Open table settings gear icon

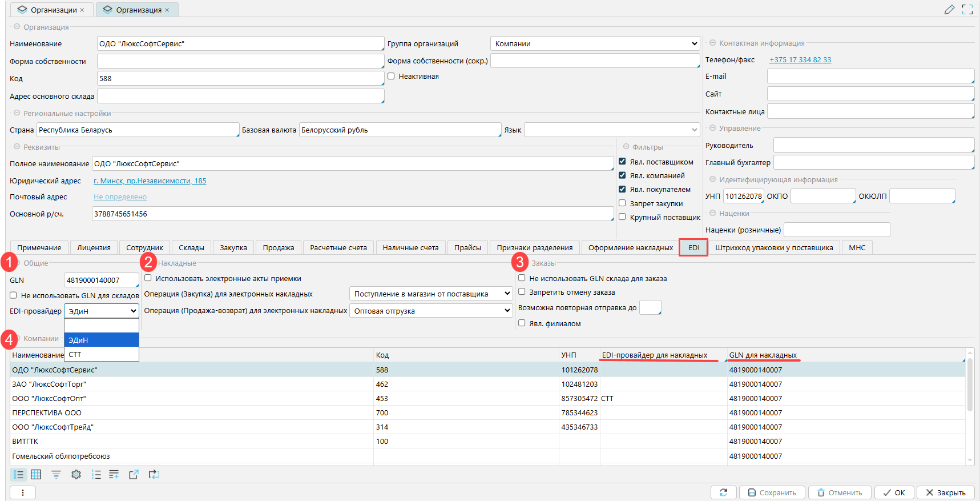[x=76, y=475]
